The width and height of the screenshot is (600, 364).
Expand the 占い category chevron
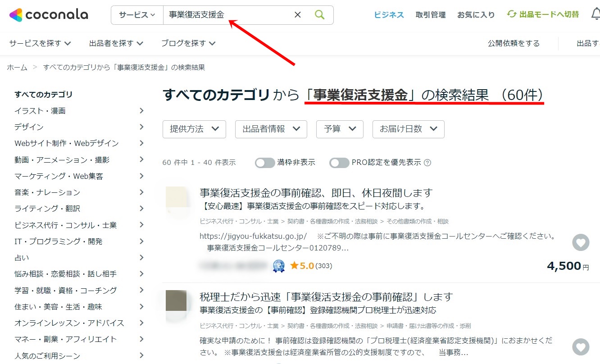tap(141, 258)
